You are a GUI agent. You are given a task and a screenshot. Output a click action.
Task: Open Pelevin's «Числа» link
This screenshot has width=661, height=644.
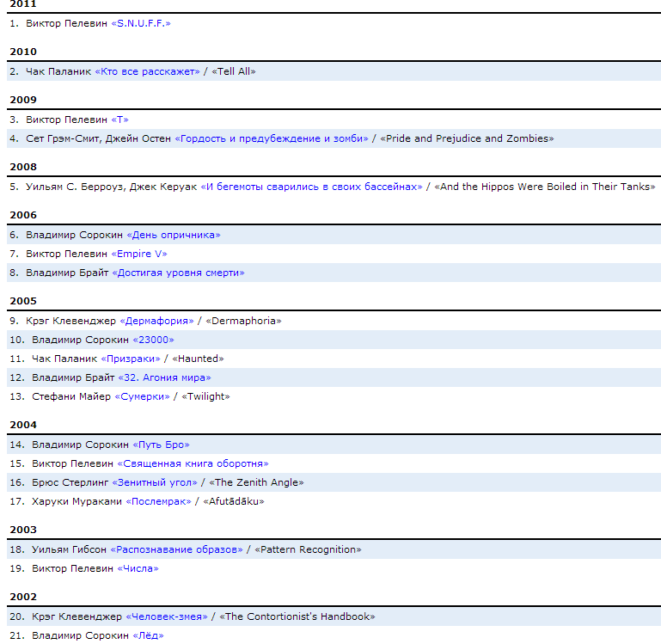coord(138,569)
